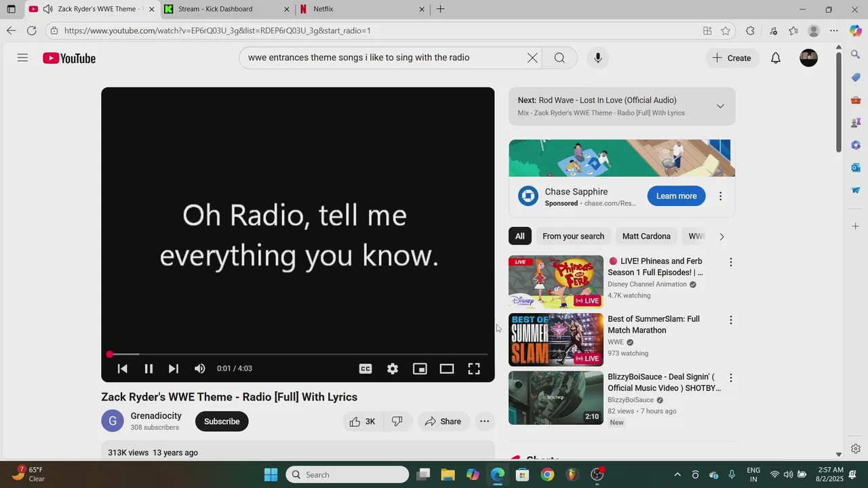Clear the YouTube search query

532,58
